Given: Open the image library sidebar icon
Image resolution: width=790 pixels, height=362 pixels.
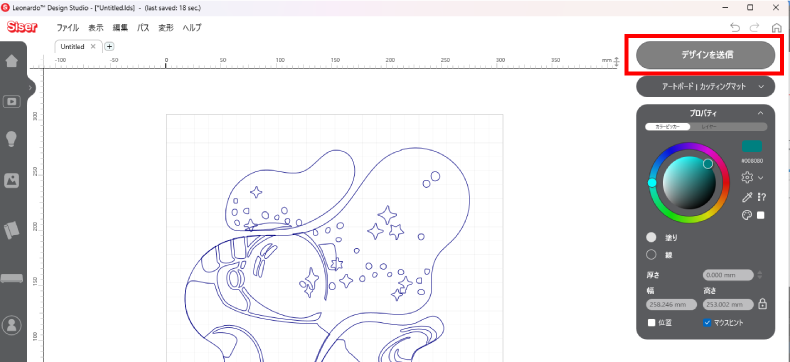Looking at the screenshot, I should tap(11, 180).
